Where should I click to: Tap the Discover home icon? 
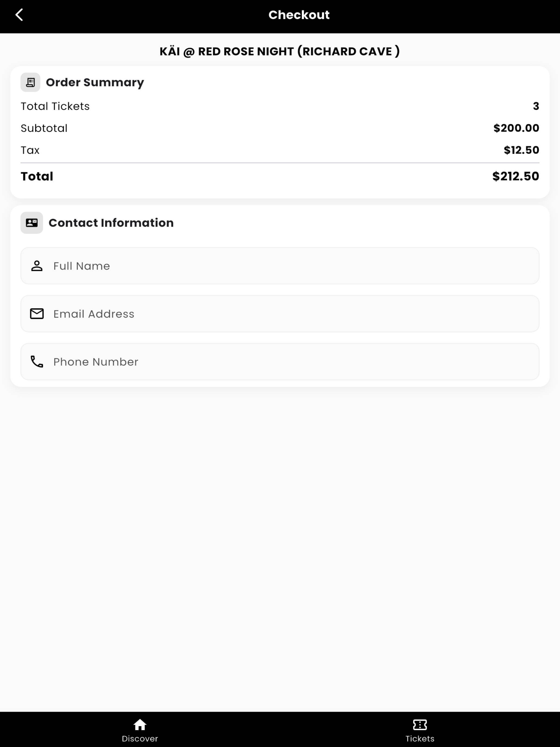pyautogui.click(x=140, y=724)
